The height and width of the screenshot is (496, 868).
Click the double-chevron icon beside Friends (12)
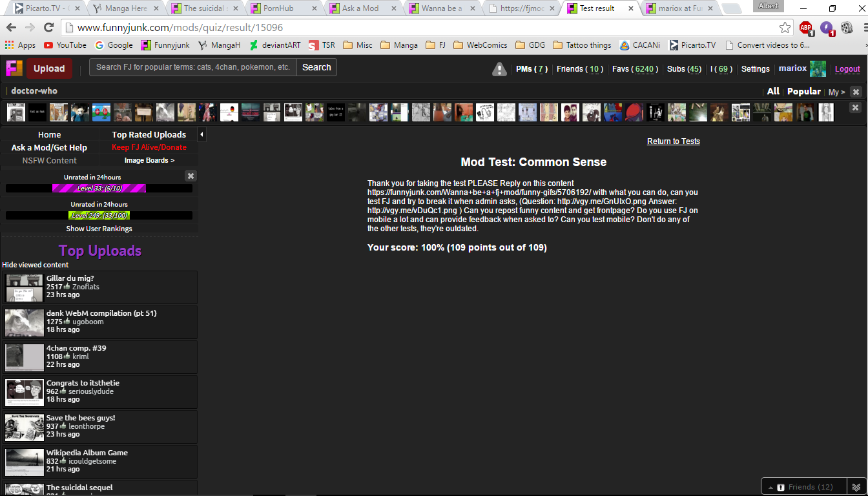click(x=856, y=487)
